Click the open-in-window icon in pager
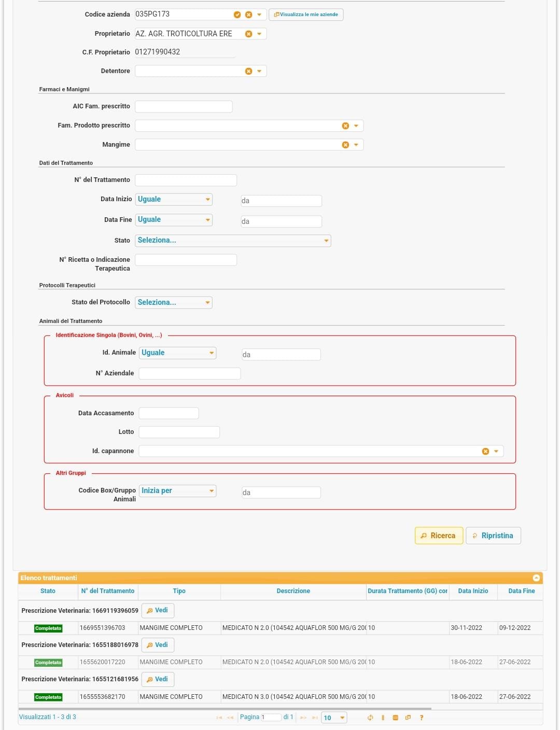Screen dimensions: 560x730 408,718
